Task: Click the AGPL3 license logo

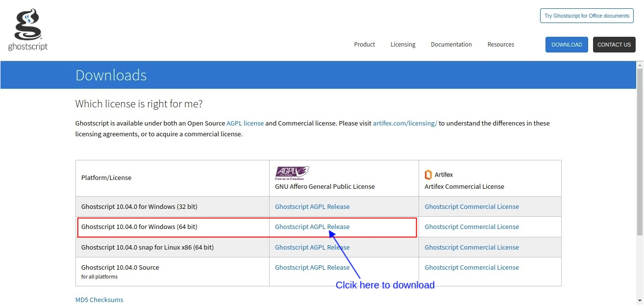Action: pos(292,173)
